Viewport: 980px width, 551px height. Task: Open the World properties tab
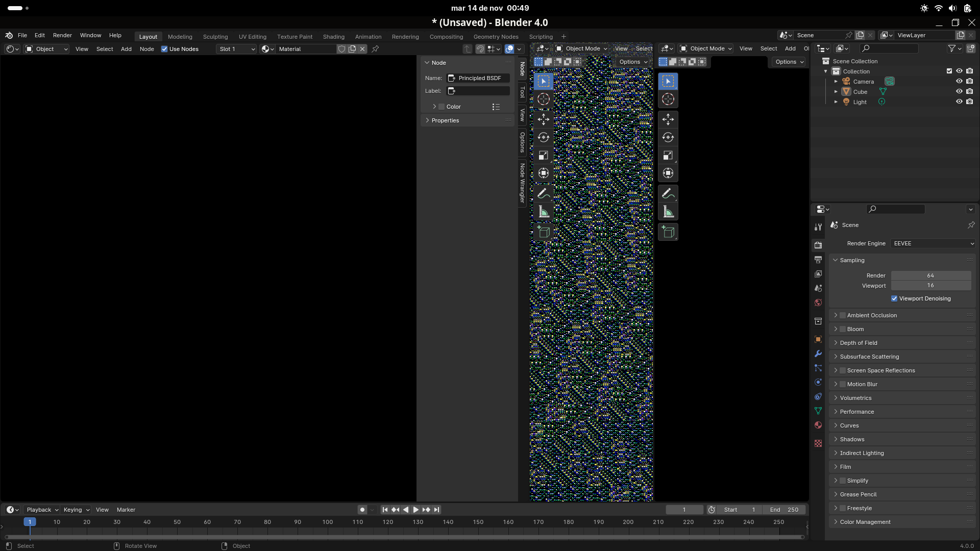tap(818, 303)
